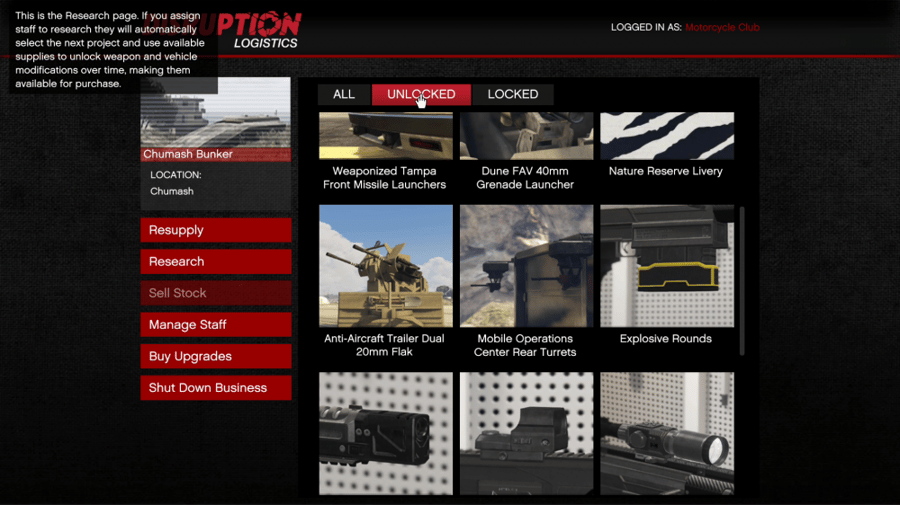Select the Weaponized Tampa Front Missile Launchers thumbnail
The image size is (900, 505).
[x=386, y=136]
